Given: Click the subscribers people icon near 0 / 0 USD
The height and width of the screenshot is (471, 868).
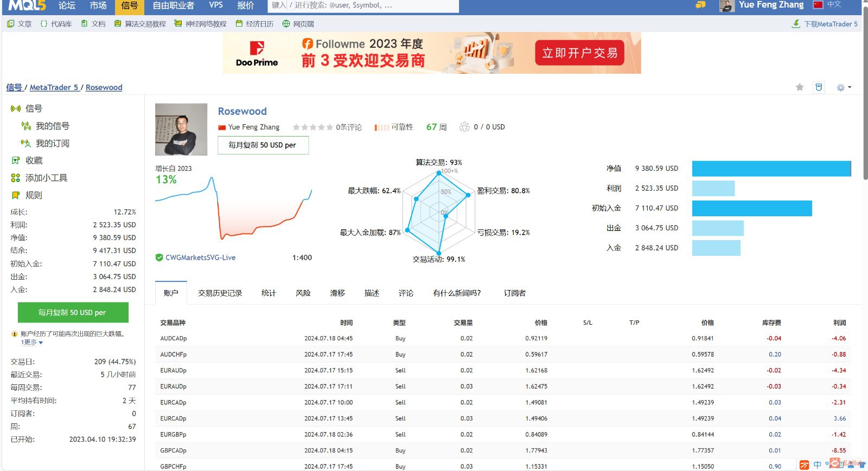Looking at the screenshot, I should point(464,127).
